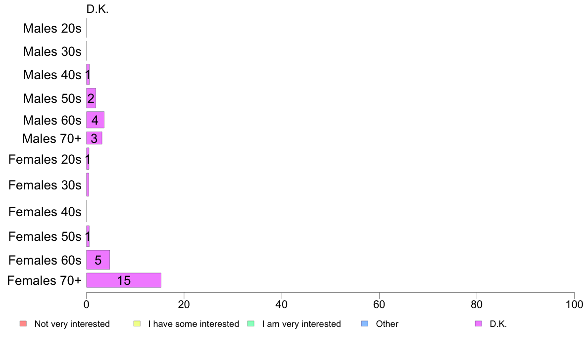Screen dimensions: 588x364
Task: Click the D.K. chart title text
Action: (98, 9)
